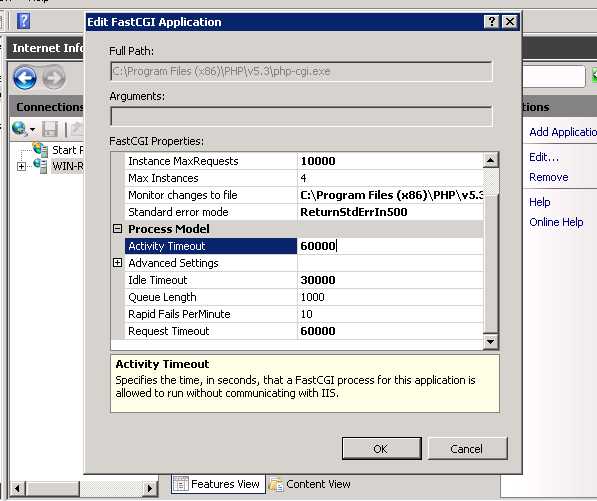Click the save disk icon in Connections
The height and width of the screenshot is (501, 597).
49,129
